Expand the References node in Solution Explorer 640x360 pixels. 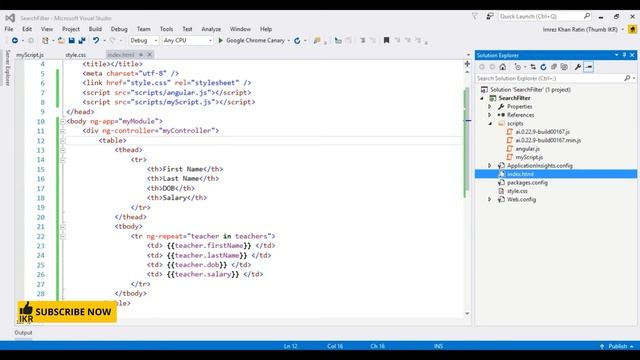(490, 115)
